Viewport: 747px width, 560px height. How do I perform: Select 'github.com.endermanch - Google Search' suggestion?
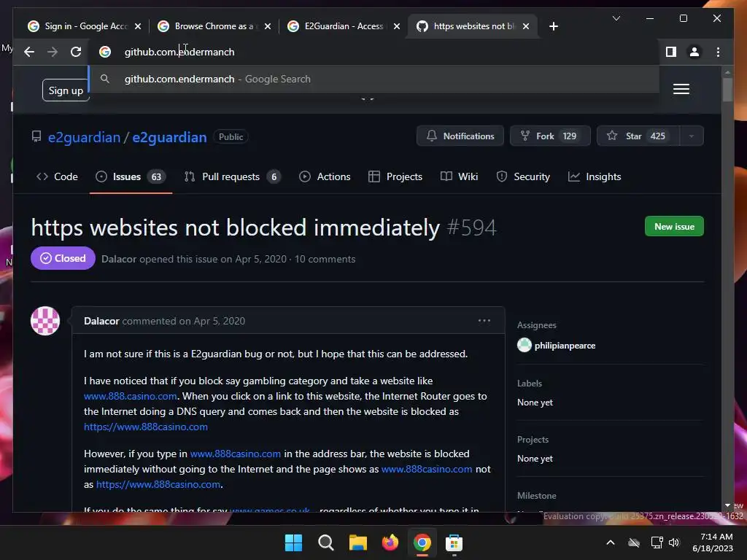pos(374,79)
